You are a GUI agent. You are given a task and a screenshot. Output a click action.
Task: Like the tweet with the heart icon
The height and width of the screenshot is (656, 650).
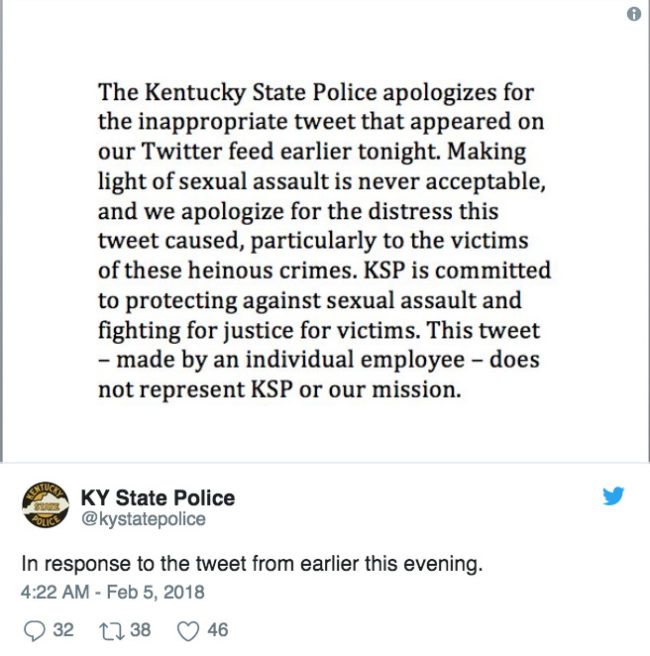pos(187,630)
